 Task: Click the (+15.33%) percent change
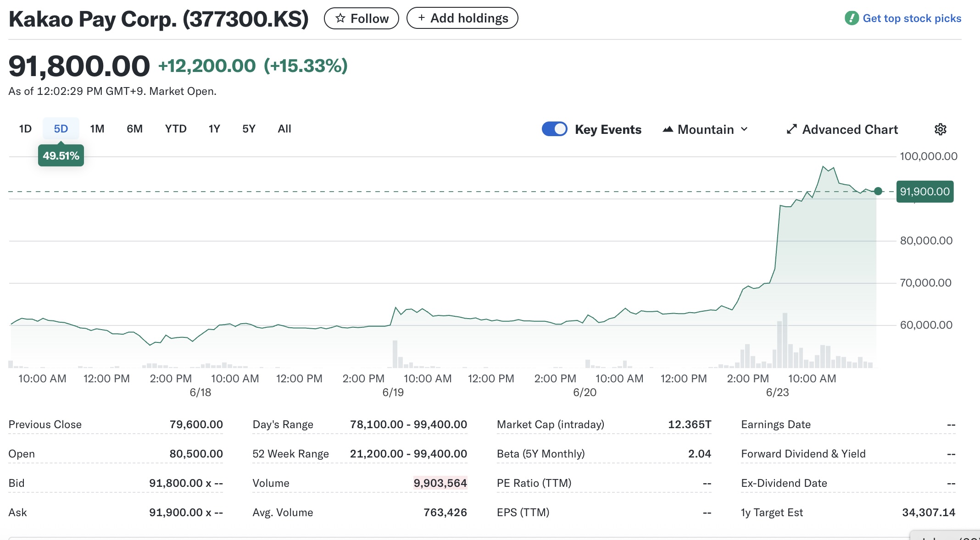click(x=306, y=66)
